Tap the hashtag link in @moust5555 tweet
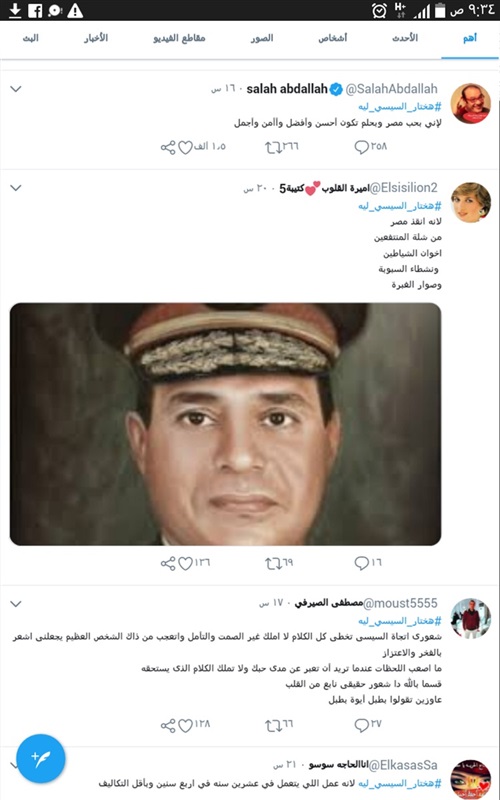The width and height of the screenshot is (500, 800). point(399,621)
